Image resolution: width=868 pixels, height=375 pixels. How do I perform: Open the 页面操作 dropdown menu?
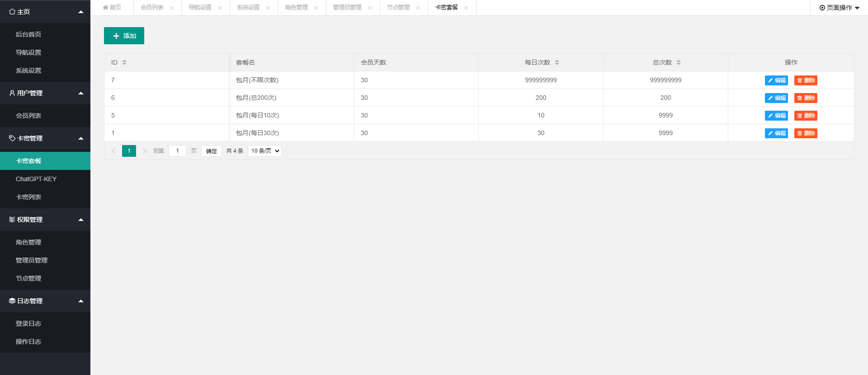pos(839,8)
